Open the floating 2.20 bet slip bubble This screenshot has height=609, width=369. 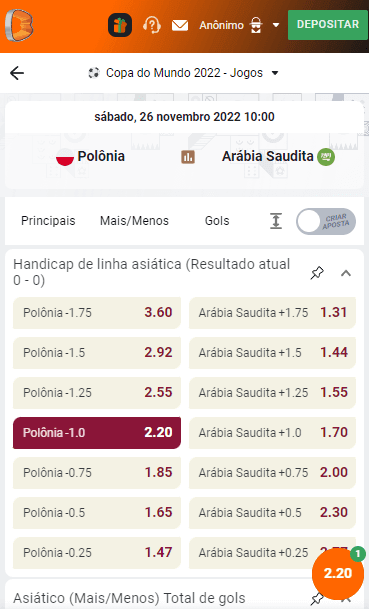(x=338, y=573)
